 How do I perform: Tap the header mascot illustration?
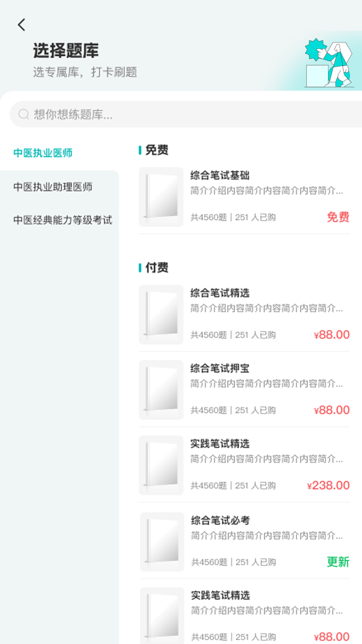pyautogui.click(x=328, y=63)
